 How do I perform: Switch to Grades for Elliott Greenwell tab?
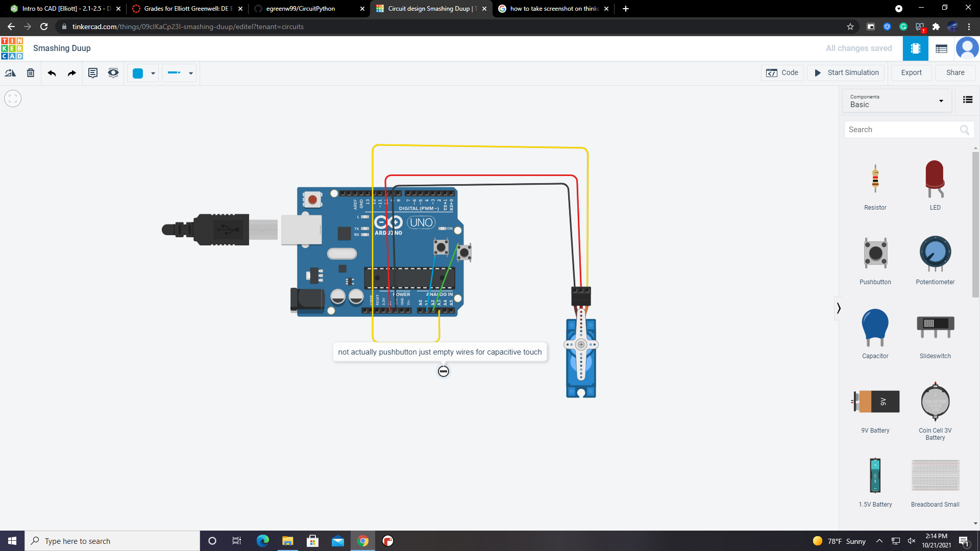coord(187,9)
